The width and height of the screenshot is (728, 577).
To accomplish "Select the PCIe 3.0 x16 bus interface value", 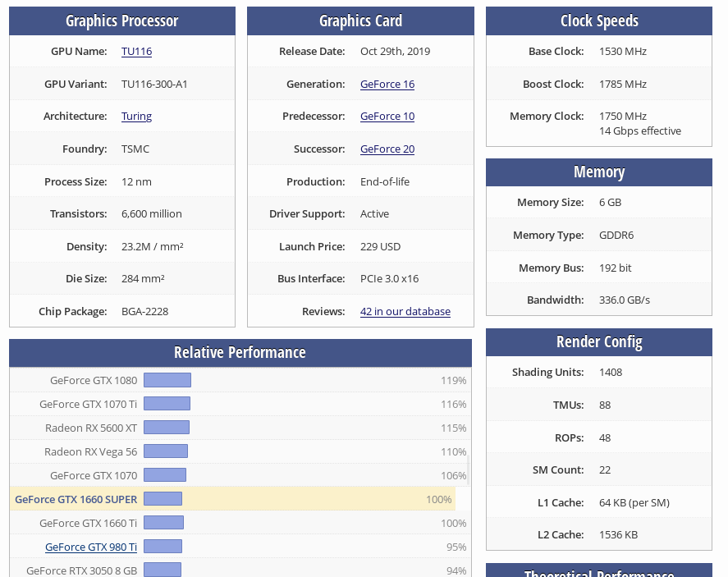I will coord(390,278).
